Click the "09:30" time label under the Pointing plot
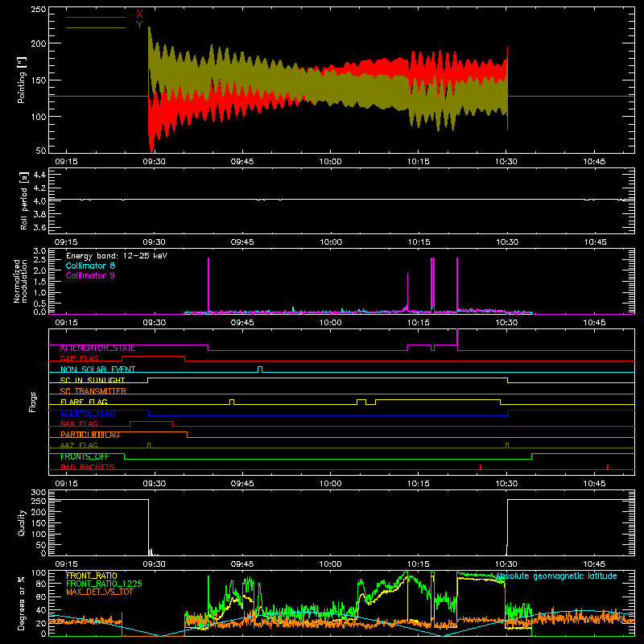Screen dimensions: 644x644 pyautogui.click(x=154, y=162)
